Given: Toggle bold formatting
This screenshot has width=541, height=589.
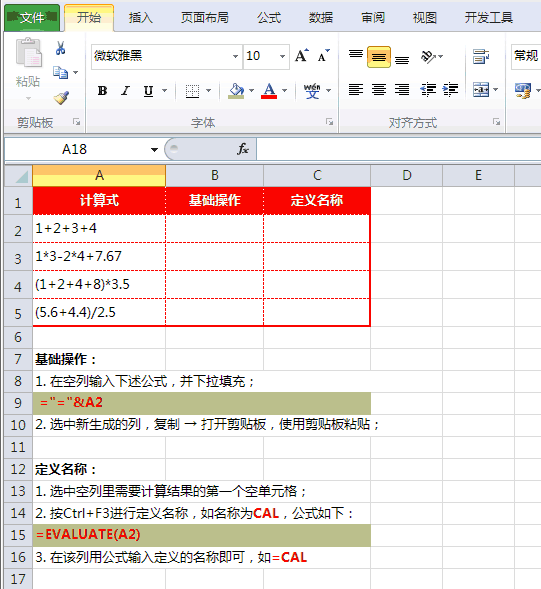Looking at the screenshot, I should 102,91.
